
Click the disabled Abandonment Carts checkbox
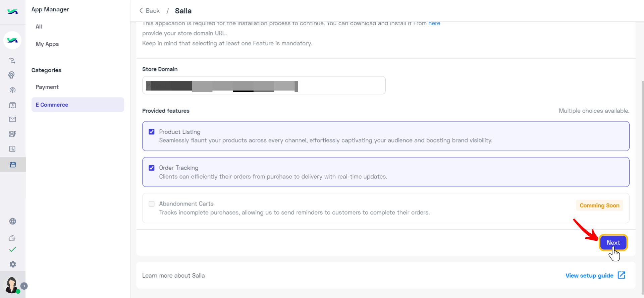(152, 204)
